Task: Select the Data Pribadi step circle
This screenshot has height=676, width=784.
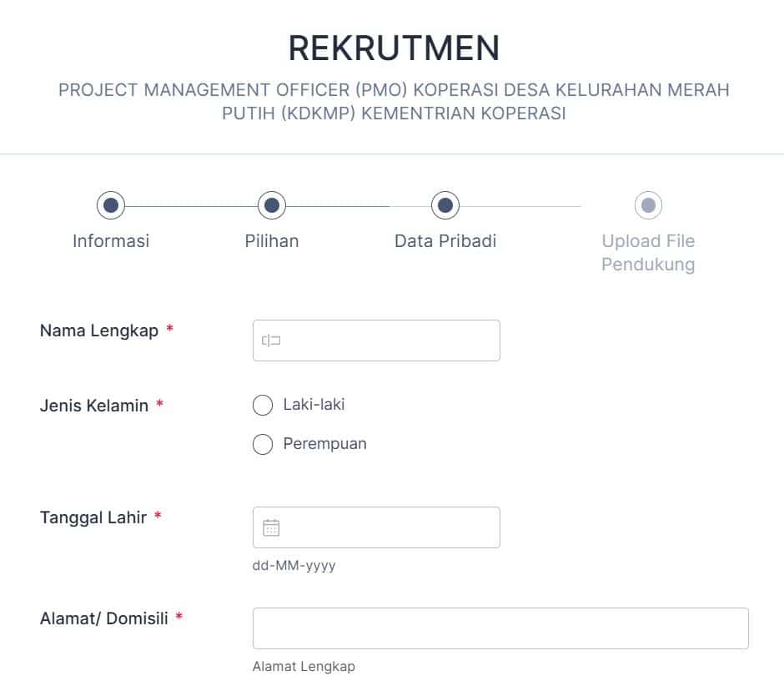Action: click(x=445, y=205)
